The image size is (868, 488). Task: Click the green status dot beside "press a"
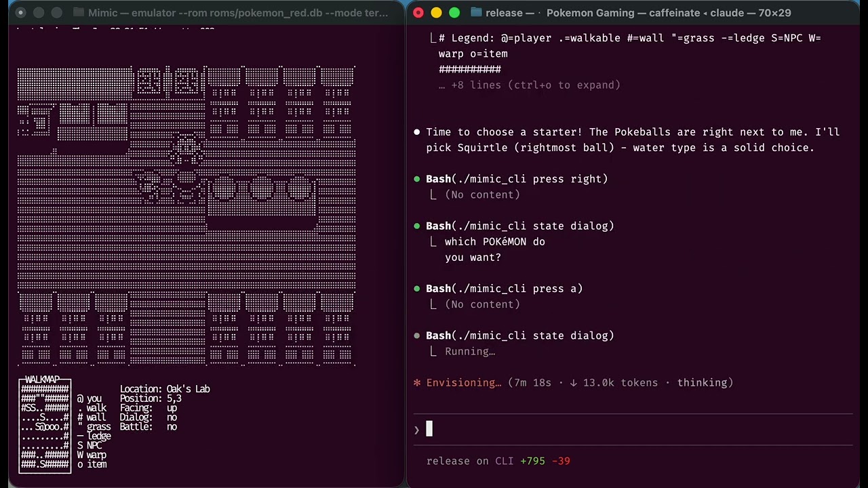point(417,289)
